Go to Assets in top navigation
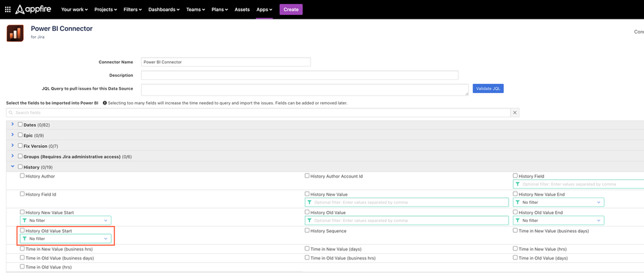 pyautogui.click(x=242, y=10)
